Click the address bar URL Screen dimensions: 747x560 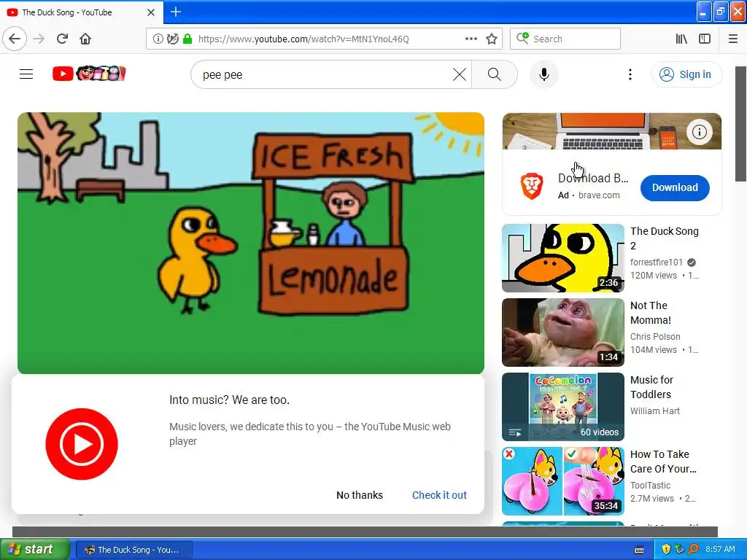(303, 39)
